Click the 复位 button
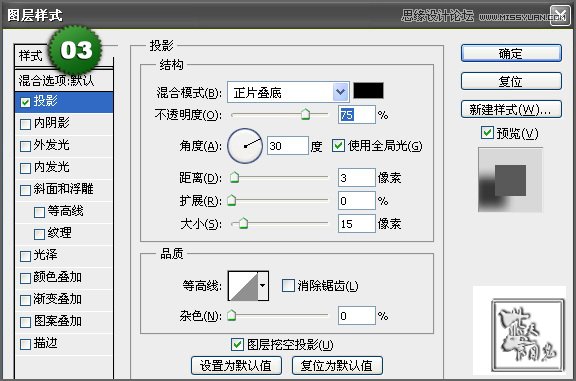The height and width of the screenshot is (381, 576). pos(511,81)
